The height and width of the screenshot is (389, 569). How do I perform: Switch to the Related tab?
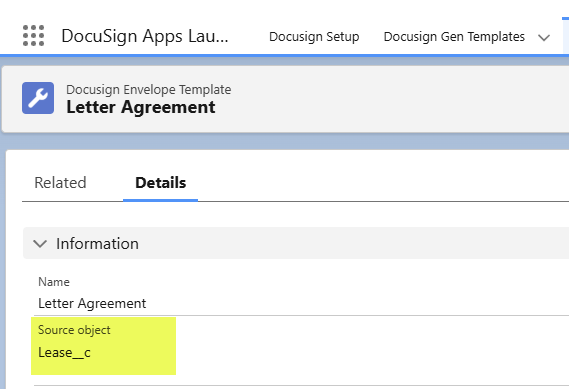click(x=60, y=183)
